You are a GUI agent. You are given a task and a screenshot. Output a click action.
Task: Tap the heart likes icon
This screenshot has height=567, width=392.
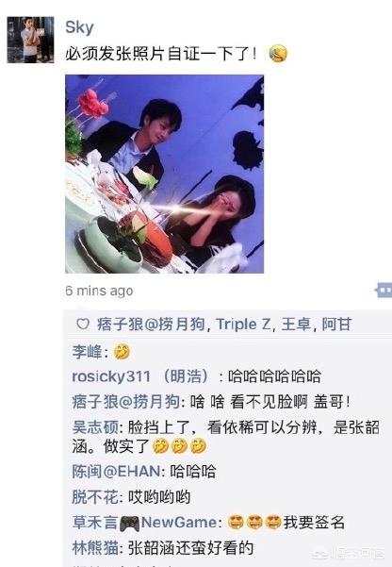click(x=83, y=324)
